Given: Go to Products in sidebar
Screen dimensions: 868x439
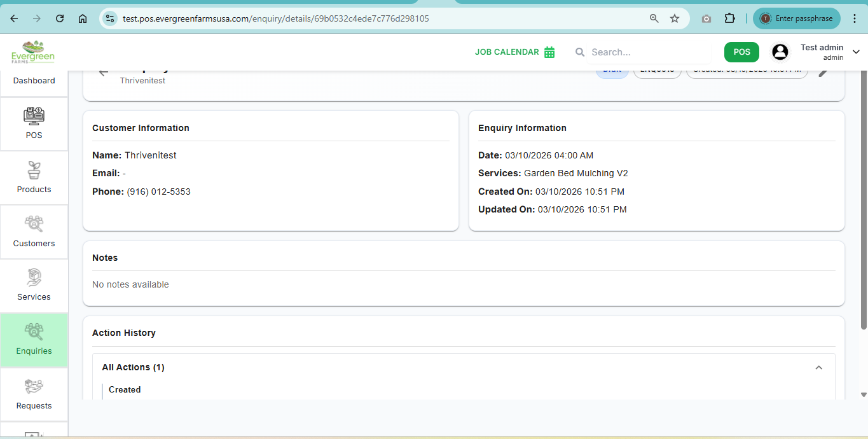Looking at the screenshot, I should click(x=34, y=178).
